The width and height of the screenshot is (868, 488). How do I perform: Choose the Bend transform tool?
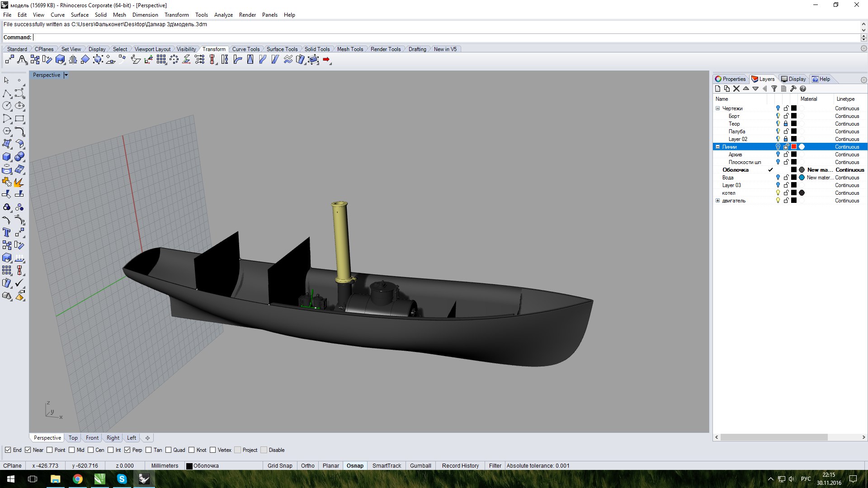click(237, 60)
